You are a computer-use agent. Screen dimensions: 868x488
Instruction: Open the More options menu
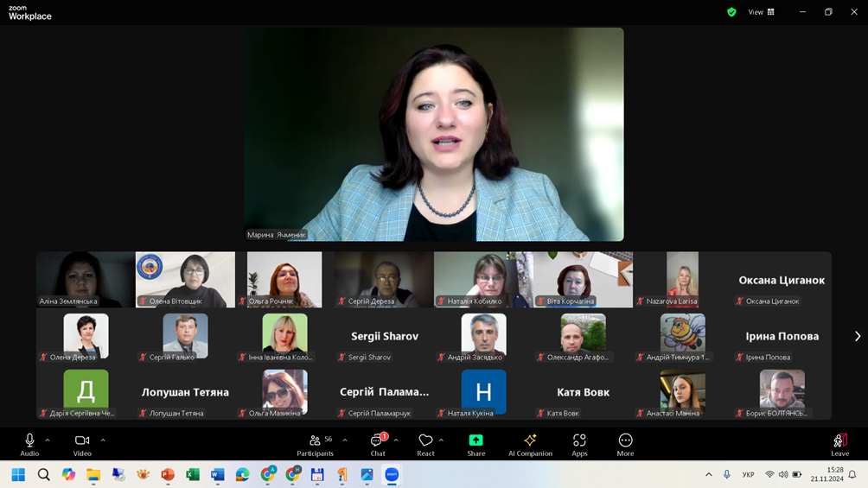626,445
